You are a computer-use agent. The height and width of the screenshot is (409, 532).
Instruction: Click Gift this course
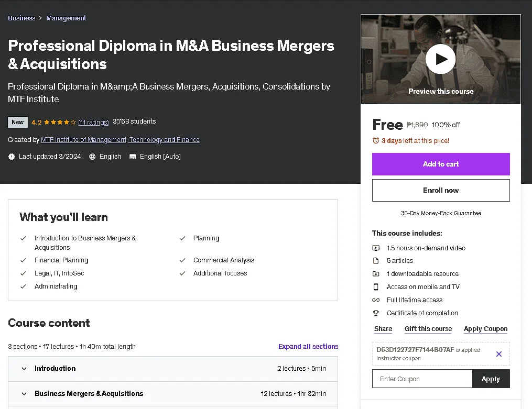428,329
